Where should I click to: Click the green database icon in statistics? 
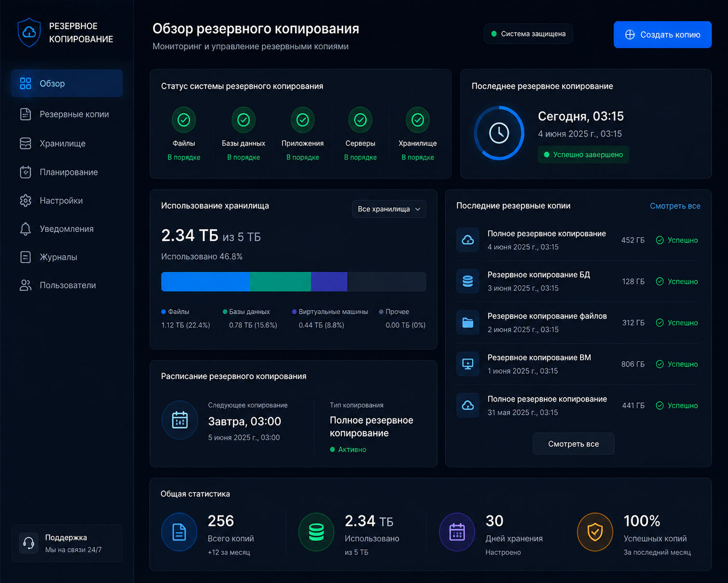click(316, 532)
